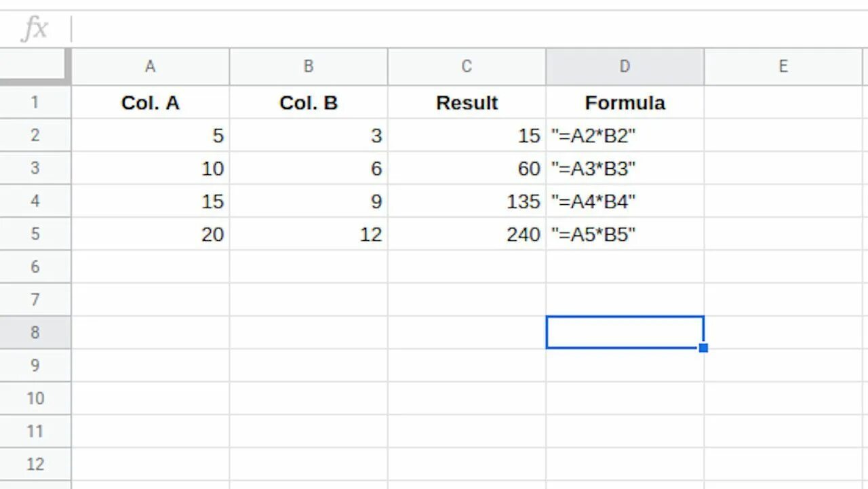Select row 12 header

(x=35, y=464)
